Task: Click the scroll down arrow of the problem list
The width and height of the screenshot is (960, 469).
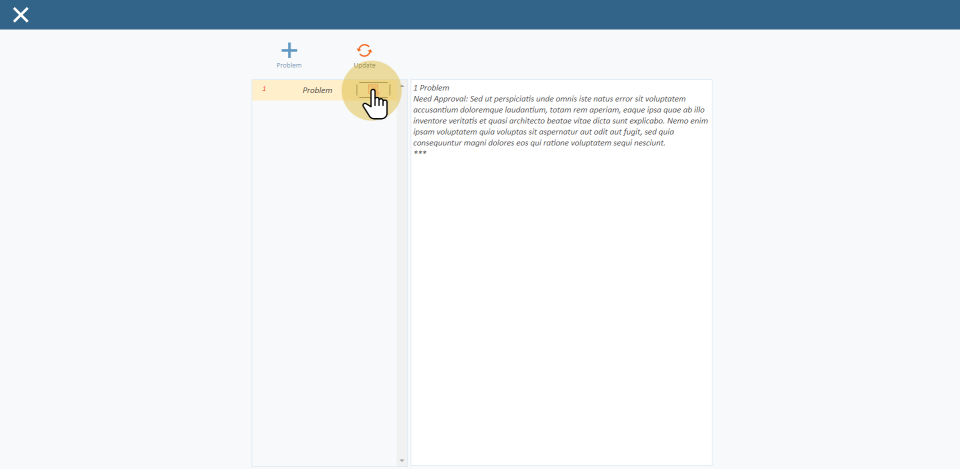Action: (x=402, y=461)
